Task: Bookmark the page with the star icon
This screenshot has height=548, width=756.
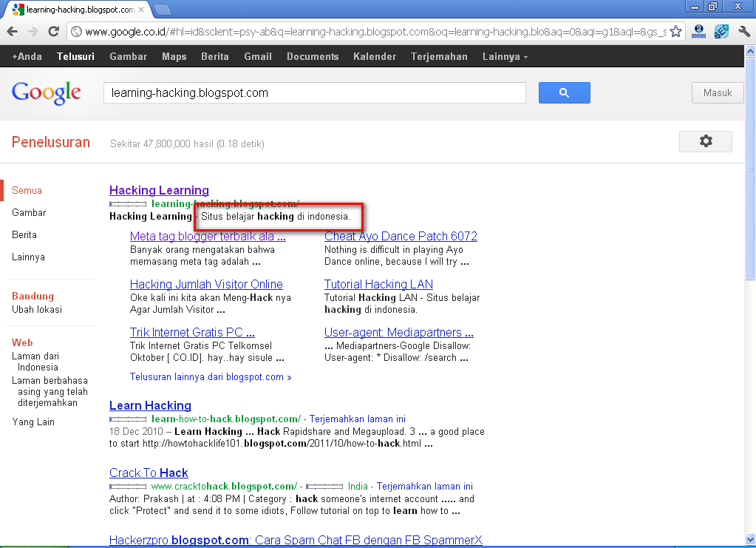Action: pyautogui.click(x=676, y=32)
